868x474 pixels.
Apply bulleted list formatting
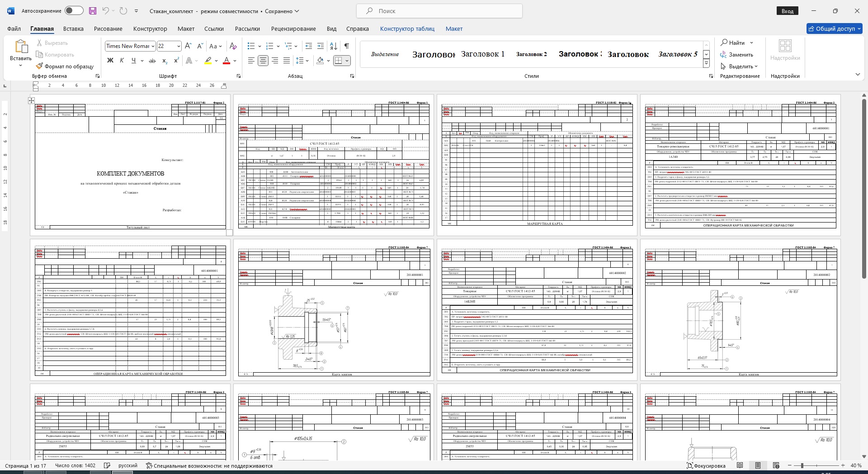click(x=251, y=46)
